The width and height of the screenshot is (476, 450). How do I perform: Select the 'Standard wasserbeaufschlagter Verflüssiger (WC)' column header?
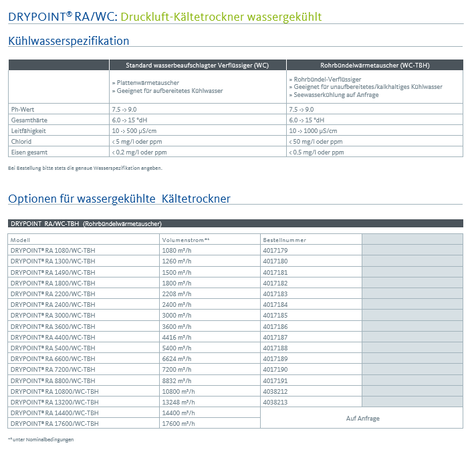(x=197, y=65)
